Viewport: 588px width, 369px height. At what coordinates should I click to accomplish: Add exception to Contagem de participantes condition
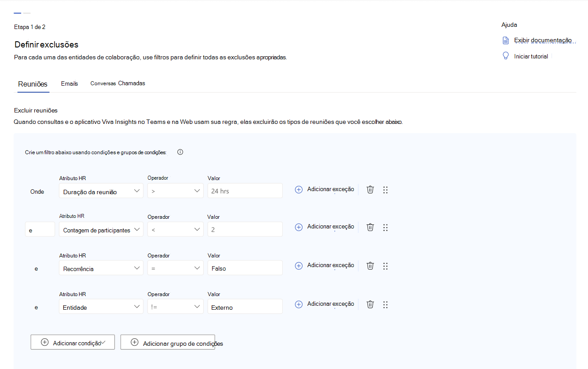[x=325, y=227]
